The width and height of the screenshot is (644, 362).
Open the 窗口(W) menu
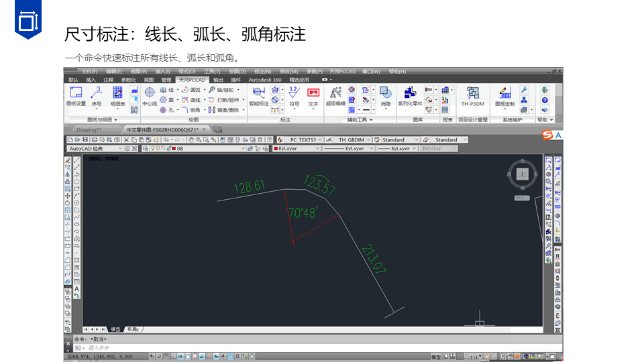pyautogui.click(x=371, y=72)
